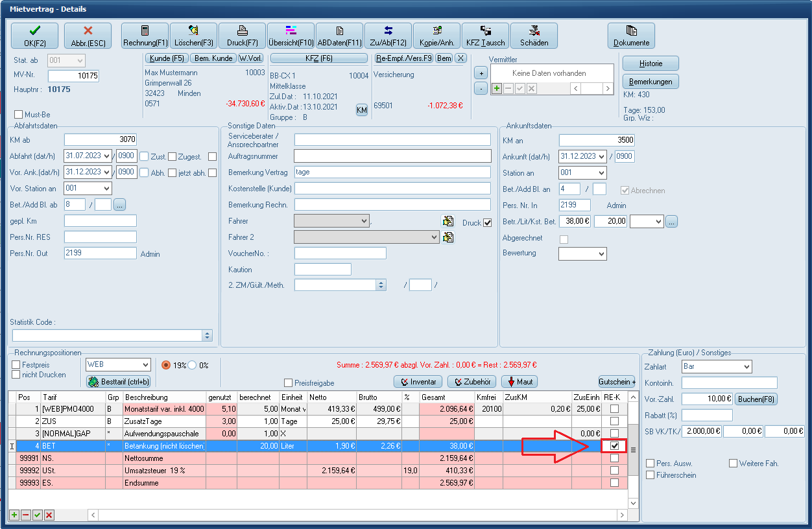
Task: Toggle the Must-Be checkbox
Action: 18,115
